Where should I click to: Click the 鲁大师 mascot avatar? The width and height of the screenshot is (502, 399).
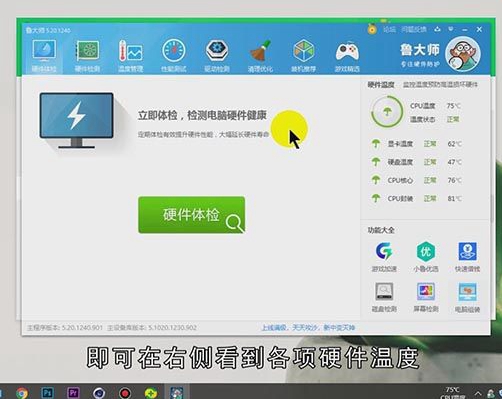463,54
